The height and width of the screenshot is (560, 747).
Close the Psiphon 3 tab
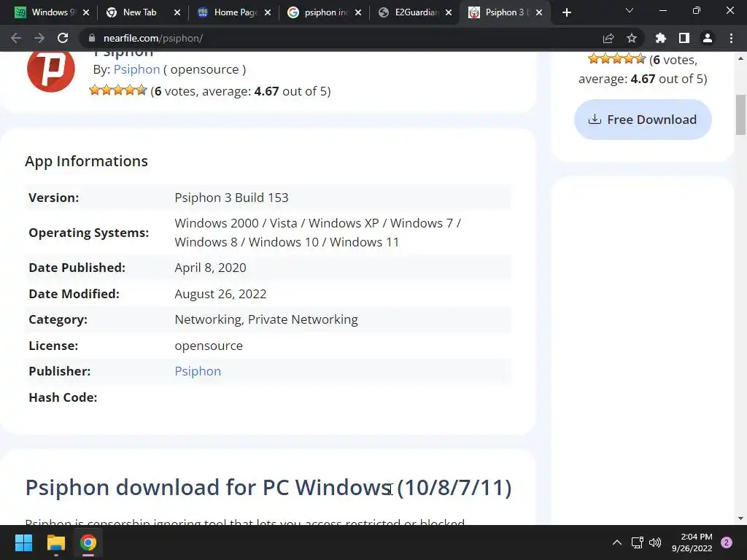coord(539,13)
